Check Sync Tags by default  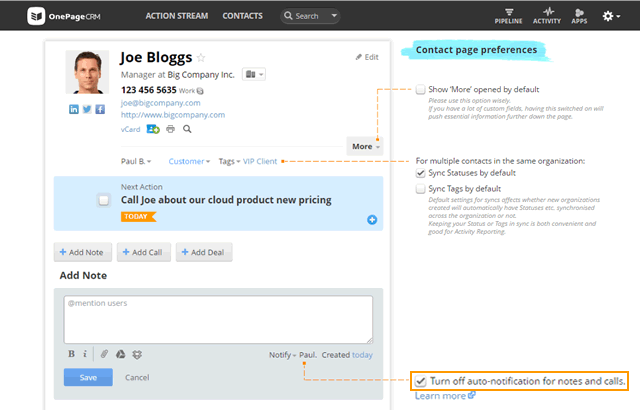click(x=420, y=189)
